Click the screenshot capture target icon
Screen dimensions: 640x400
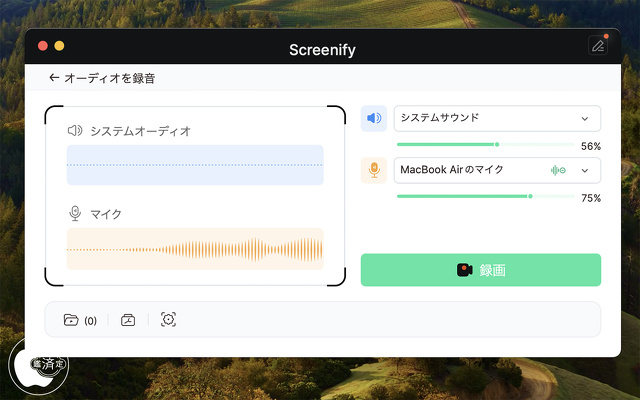pos(168,320)
